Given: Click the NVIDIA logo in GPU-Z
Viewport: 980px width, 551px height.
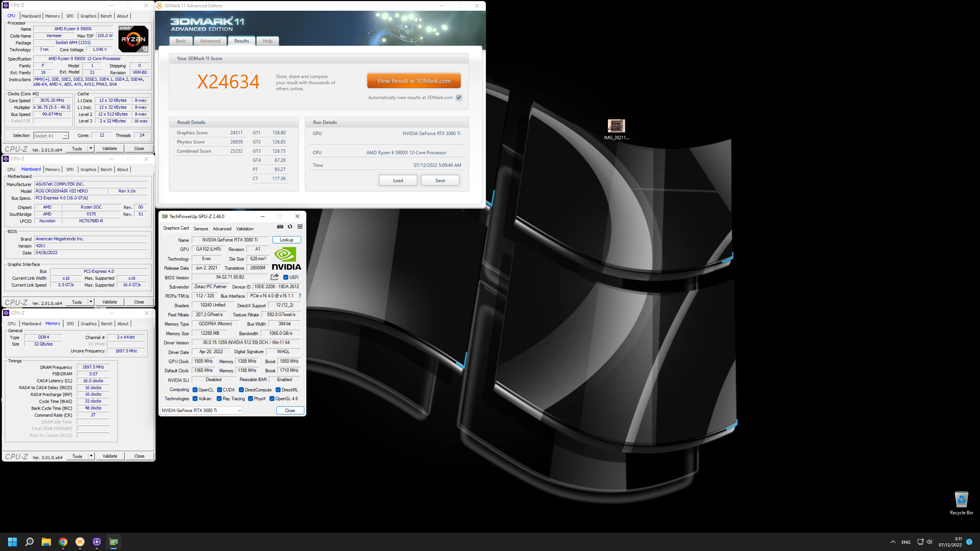Looking at the screenshot, I should click(x=287, y=259).
